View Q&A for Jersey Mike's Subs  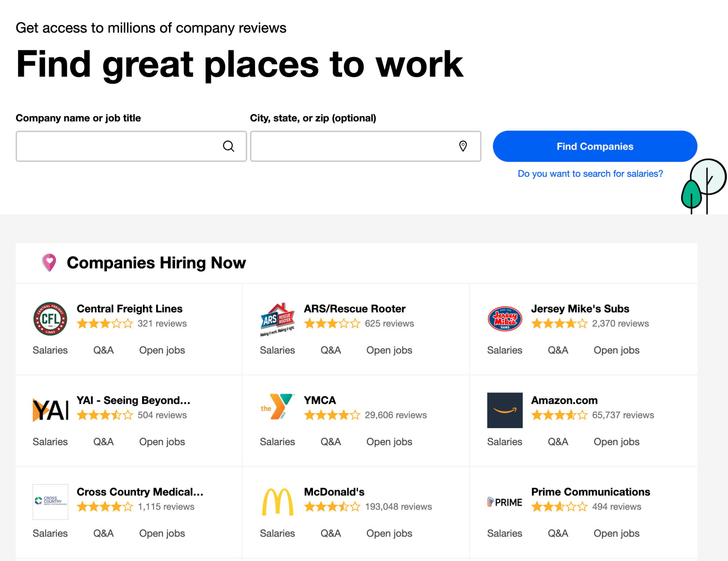coord(558,350)
